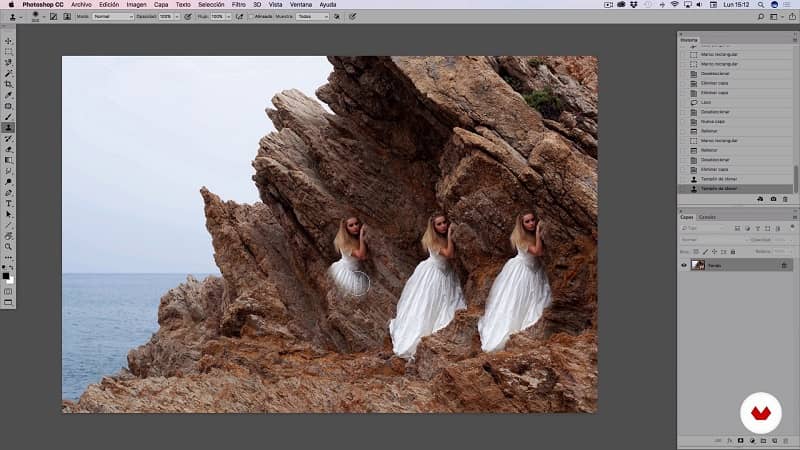Select the Lazo history state

pyautogui.click(x=708, y=103)
